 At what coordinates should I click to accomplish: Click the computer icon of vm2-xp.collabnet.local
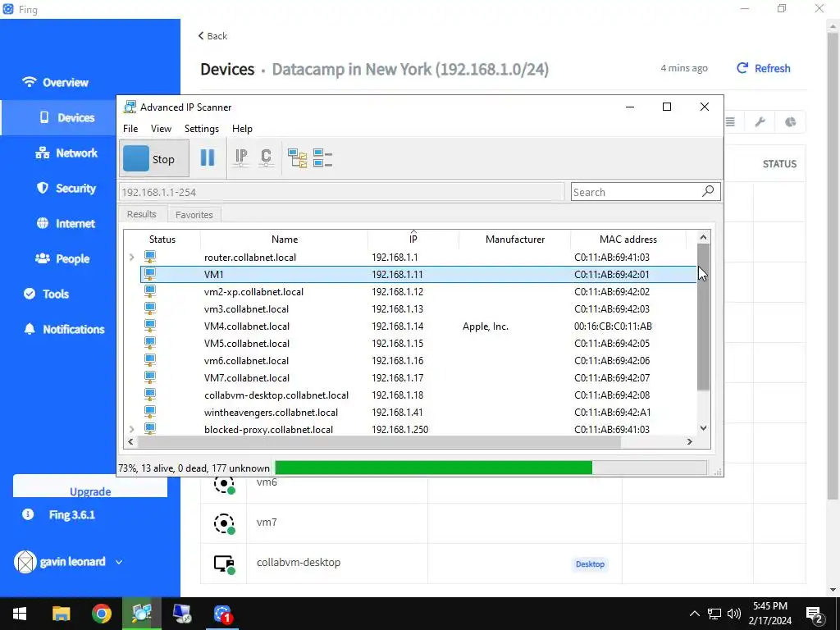150,291
